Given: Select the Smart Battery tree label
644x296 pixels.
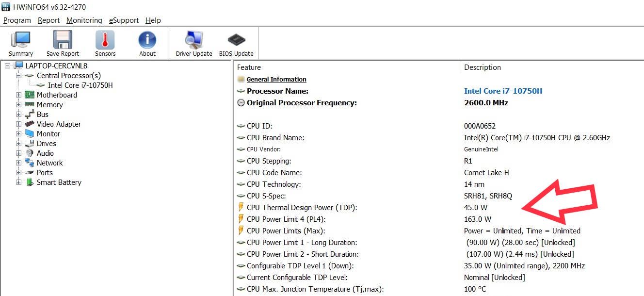Looking at the screenshot, I should [x=59, y=182].
